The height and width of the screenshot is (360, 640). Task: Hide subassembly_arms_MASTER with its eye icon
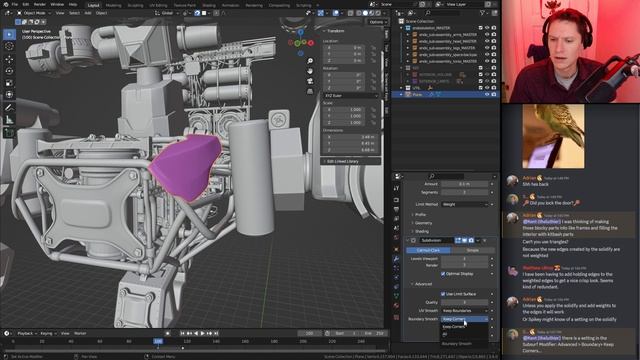click(x=487, y=35)
